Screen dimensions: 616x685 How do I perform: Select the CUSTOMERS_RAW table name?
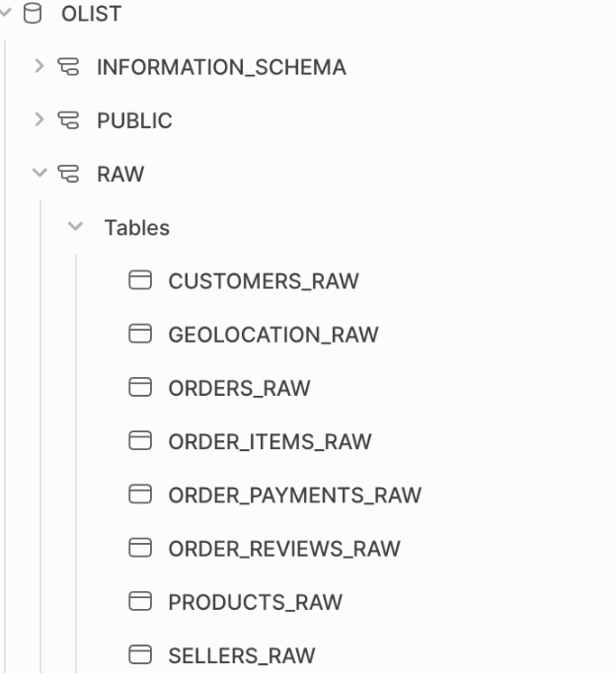264,281
